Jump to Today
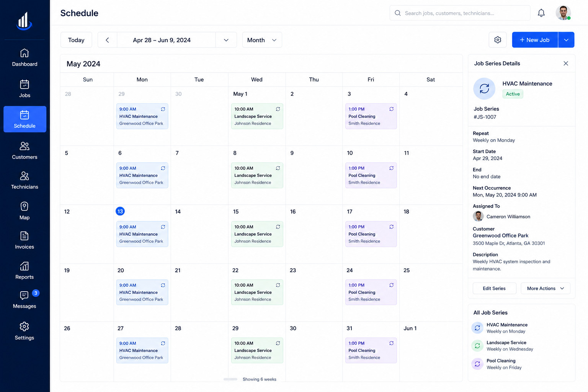The image size is (588, 392). tap(76, 40)
